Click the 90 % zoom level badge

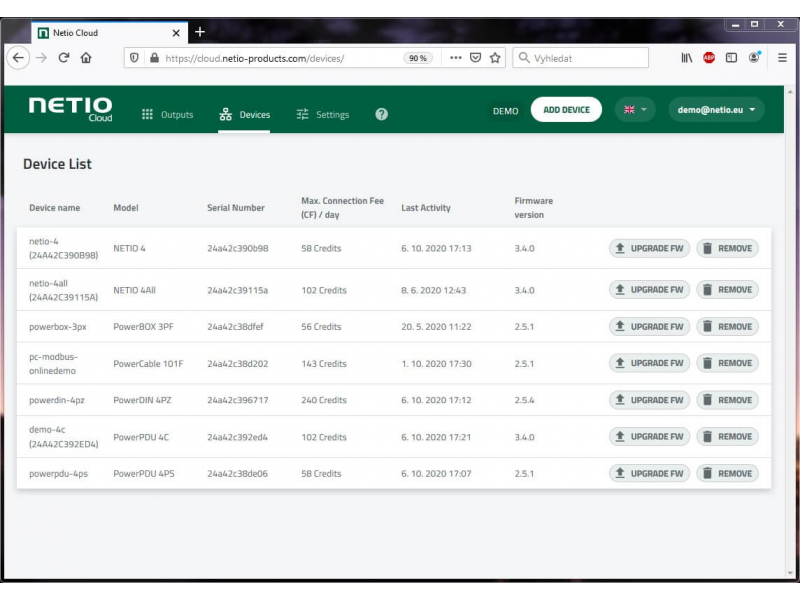coord(418,58)
